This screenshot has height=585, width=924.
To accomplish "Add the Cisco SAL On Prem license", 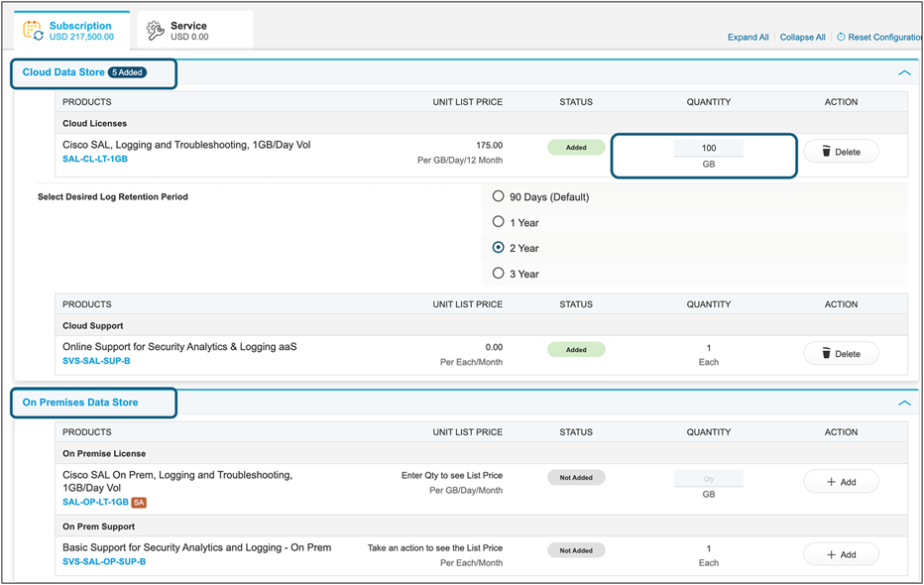I will (841, 481).
